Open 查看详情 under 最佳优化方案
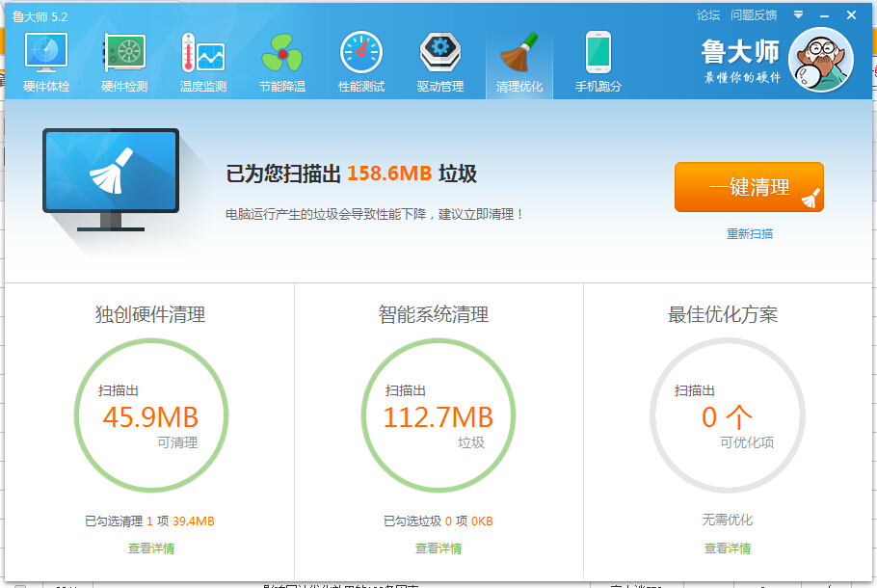The image size is (877, 588). click(x=728, y=548)
